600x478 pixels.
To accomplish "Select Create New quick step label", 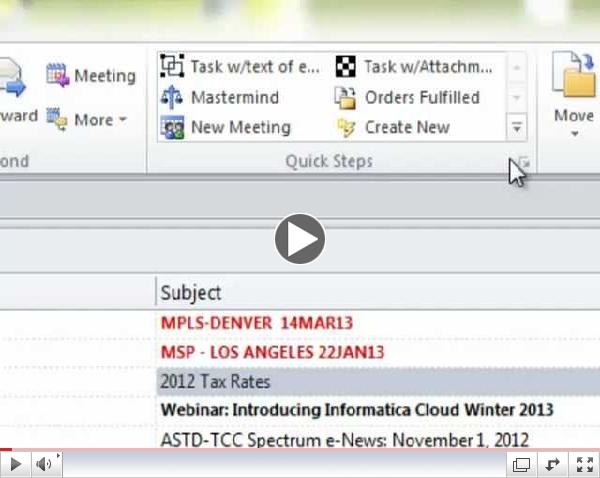I will point(407,127).
